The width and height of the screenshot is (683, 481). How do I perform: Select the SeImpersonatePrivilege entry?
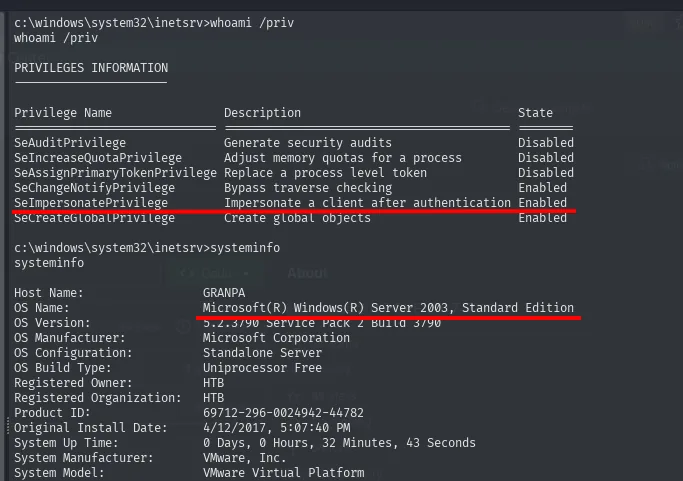(x=91, y=203)
